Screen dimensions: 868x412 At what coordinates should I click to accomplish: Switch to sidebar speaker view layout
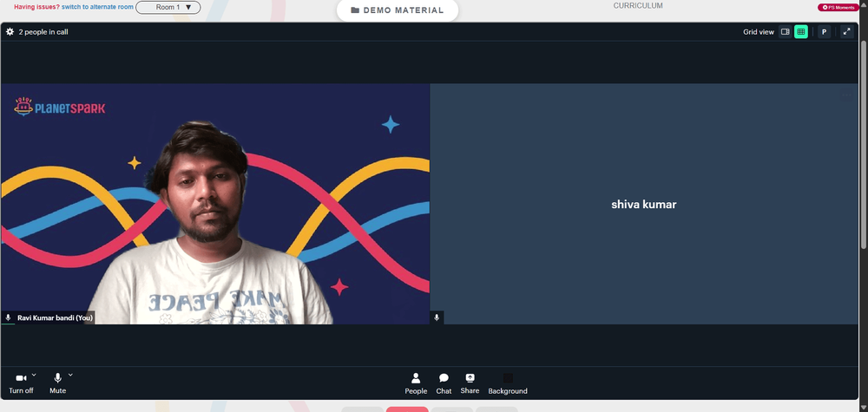click(x=785, y=32)
